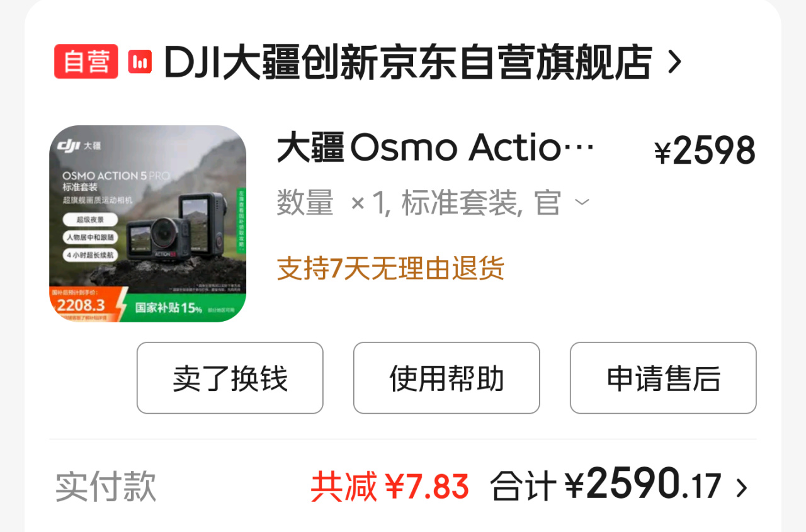Tap the 国家补贴15% green banner

(x=169, y=308)
